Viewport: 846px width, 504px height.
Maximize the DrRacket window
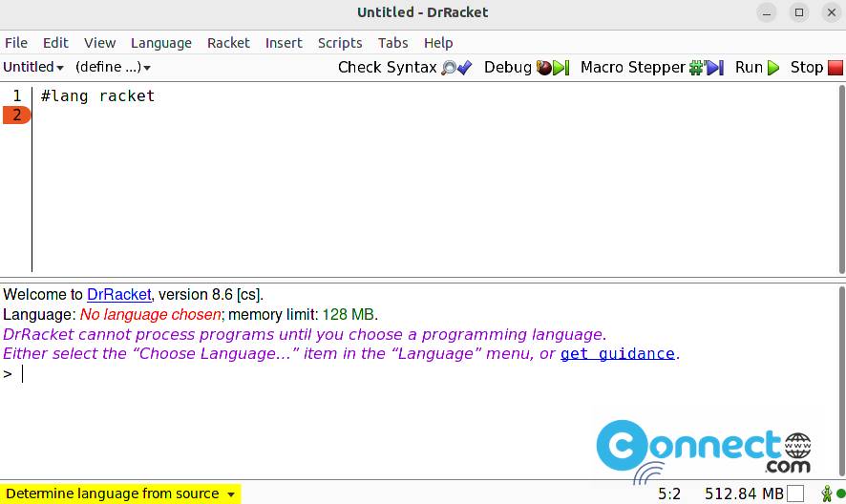pos(799,12)
